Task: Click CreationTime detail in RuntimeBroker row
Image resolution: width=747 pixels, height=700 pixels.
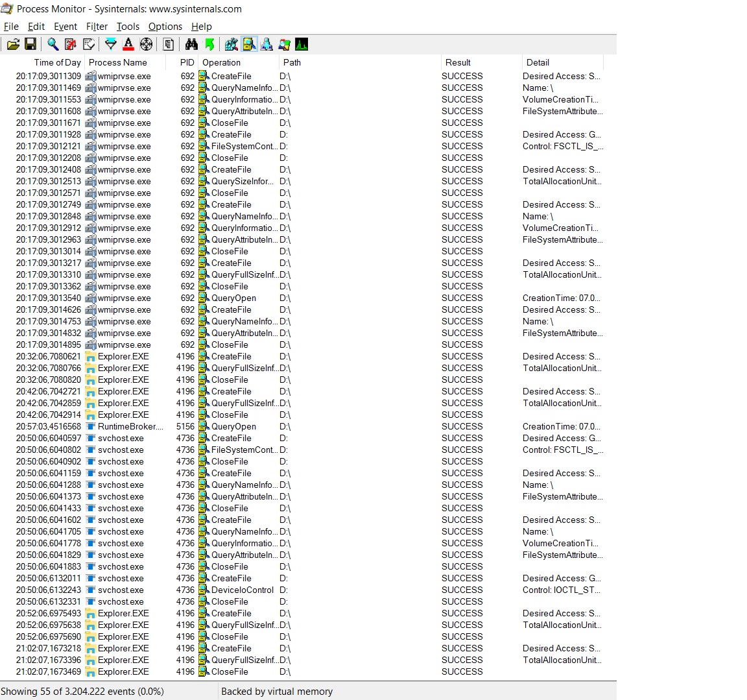Action: pos(561,426)
